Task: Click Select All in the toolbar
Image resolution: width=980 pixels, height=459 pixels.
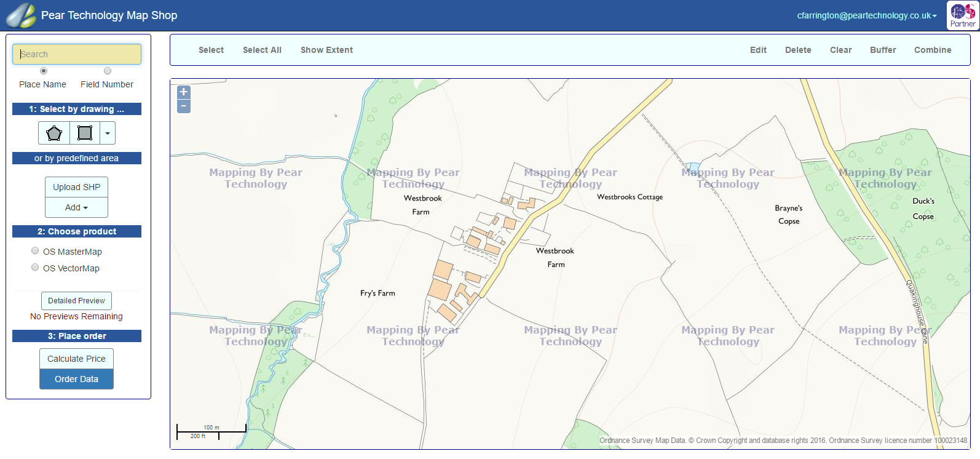Action: (x=262, y=50)
